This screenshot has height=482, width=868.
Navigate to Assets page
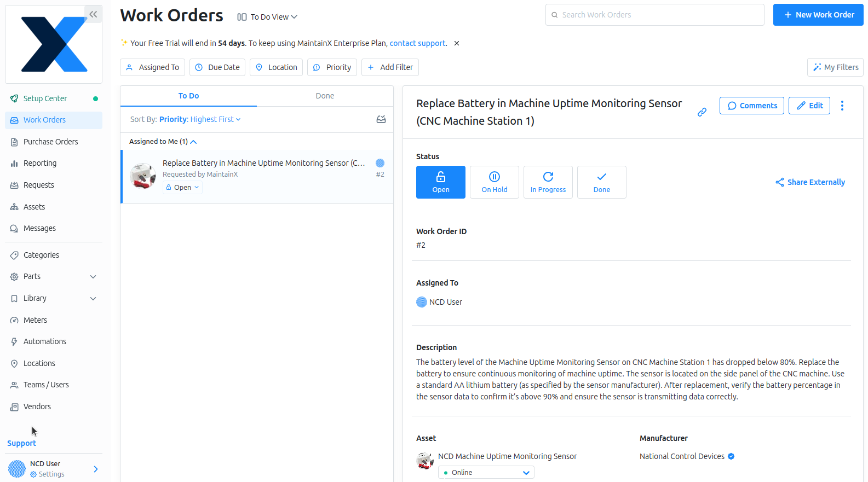54,207
